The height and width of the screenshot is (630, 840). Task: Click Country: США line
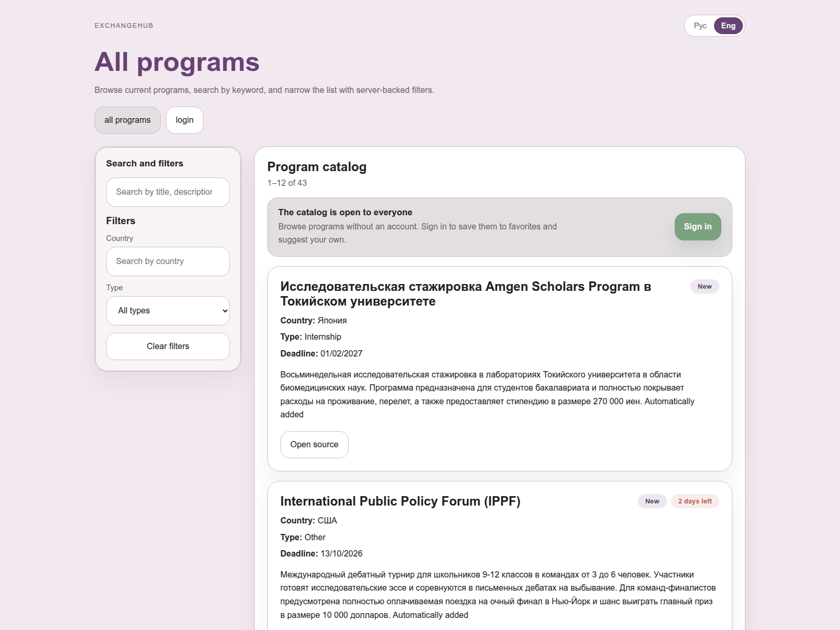point(309,521)
